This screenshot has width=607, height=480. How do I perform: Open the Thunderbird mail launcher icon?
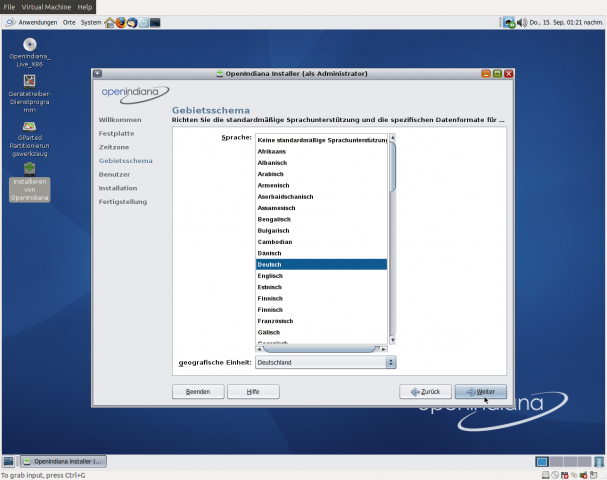132,22
